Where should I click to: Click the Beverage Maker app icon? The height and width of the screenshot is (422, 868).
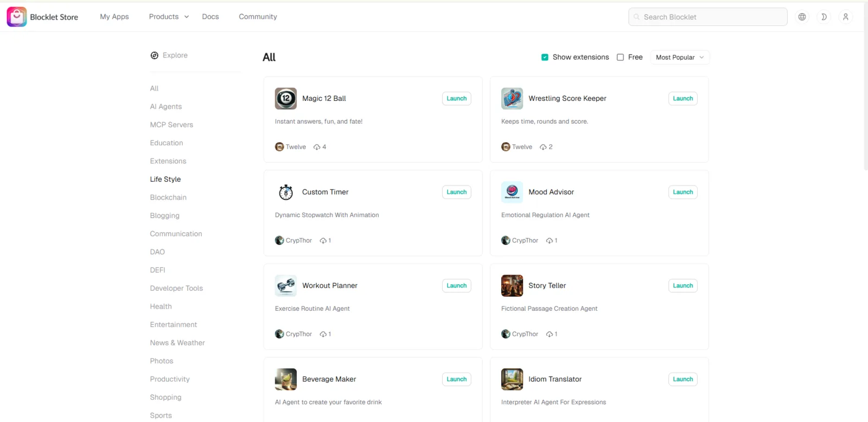(x=286, y=379)
